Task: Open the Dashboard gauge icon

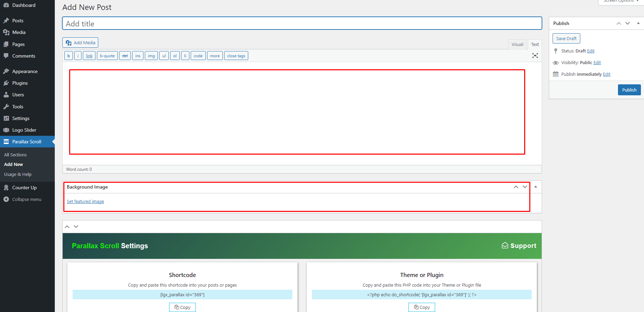Action: (x=6, y=5)
